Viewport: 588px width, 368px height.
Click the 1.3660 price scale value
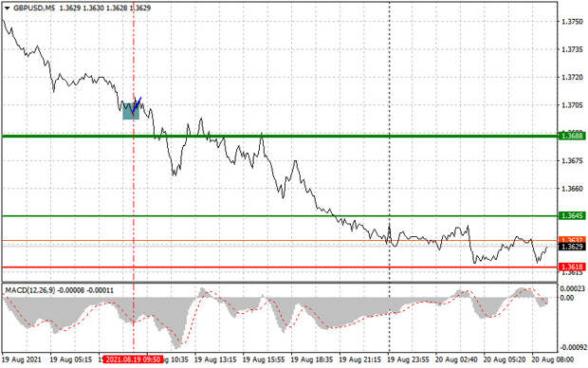(x=572, y=189)
